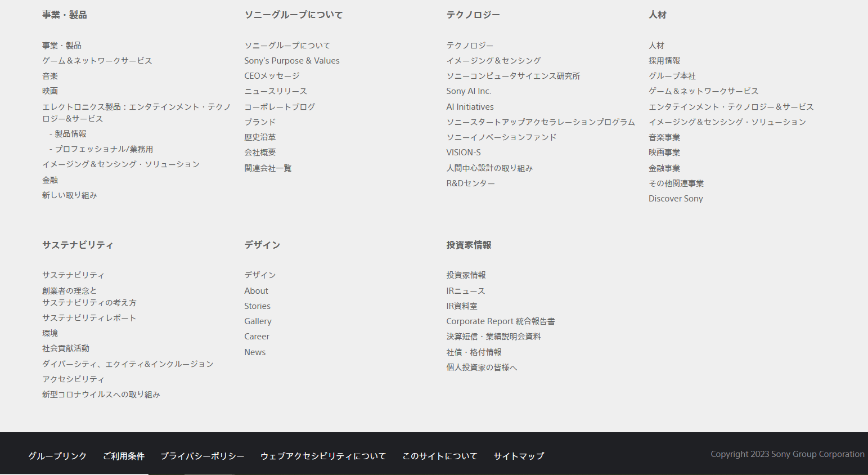Open プライバシーポリシー in the footer bar
The image size is (868, 475).
tap(202, 456)
